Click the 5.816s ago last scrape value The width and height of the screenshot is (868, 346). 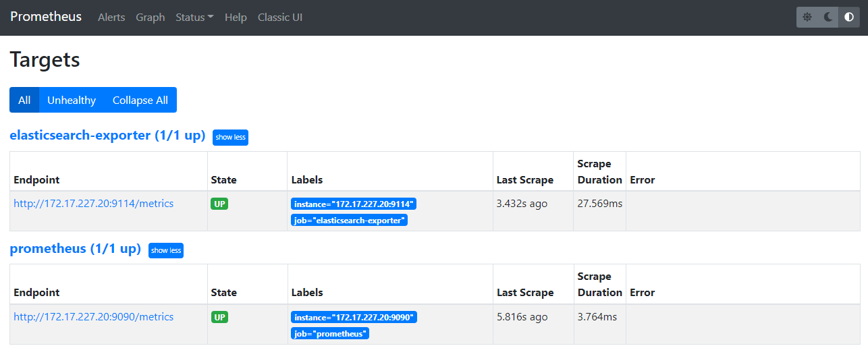coord(522,317)
